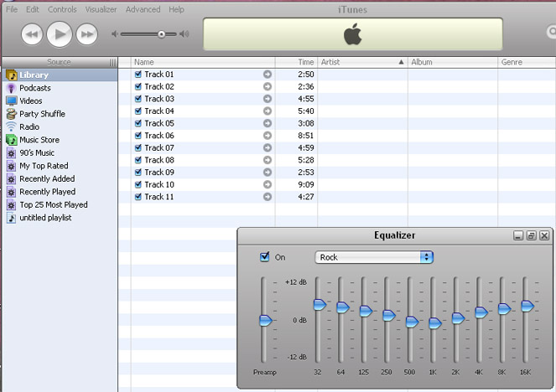Viewport: 556px width, 392px height.
Task: Click the Preamp slider handle
Action: [266, 320]
